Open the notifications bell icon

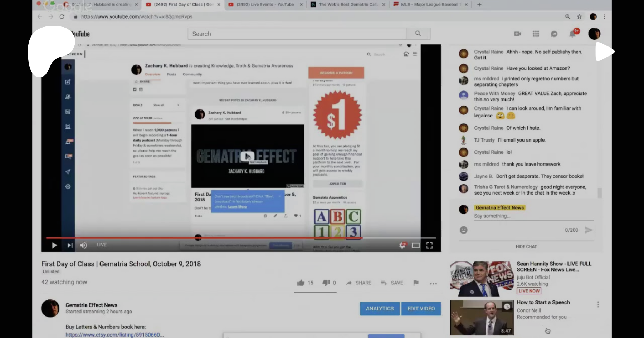click(x=572, y=34)
